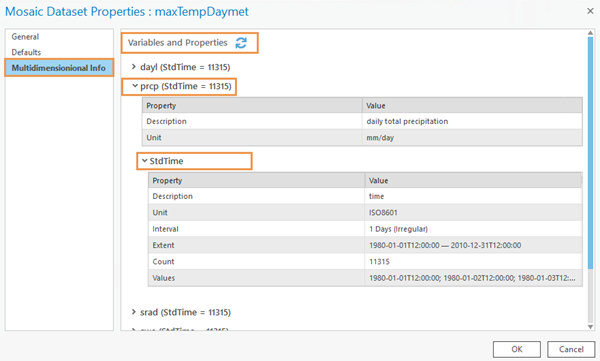Screen dimensions: 600x361
Task: Click the vertical scrollbar thumb
Action: click(590, 152)
